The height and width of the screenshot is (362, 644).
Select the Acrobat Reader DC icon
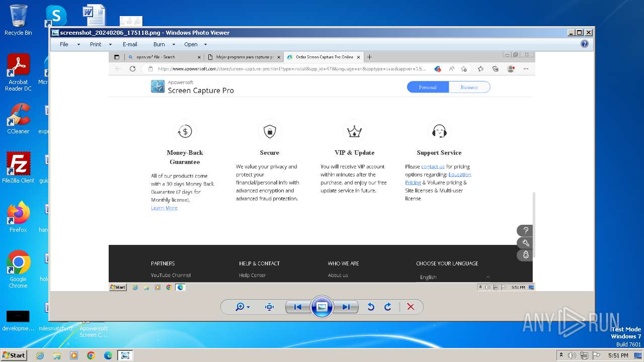coord(18,72)
